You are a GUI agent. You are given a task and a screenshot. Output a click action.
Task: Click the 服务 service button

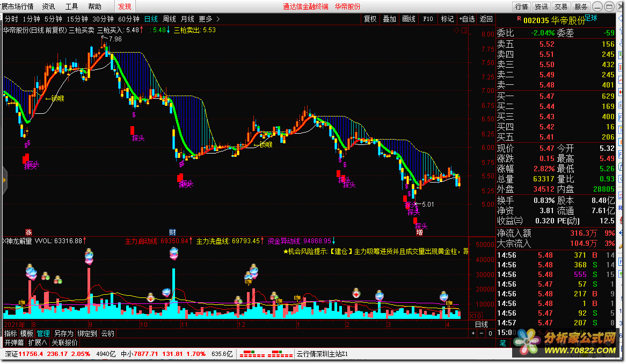click(580, 6)
